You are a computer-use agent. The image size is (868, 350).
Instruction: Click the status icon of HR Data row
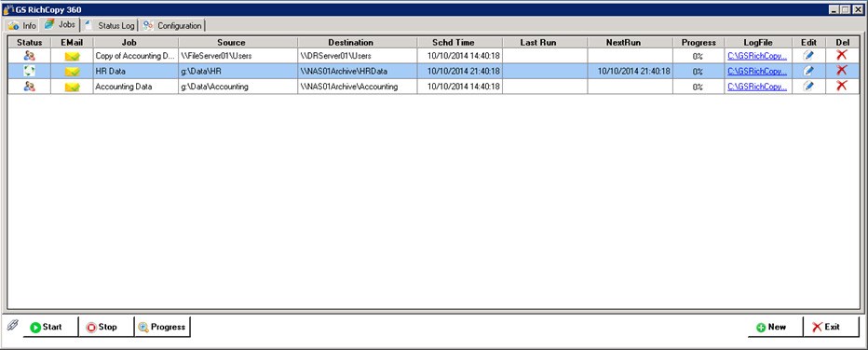coord(30,71)
